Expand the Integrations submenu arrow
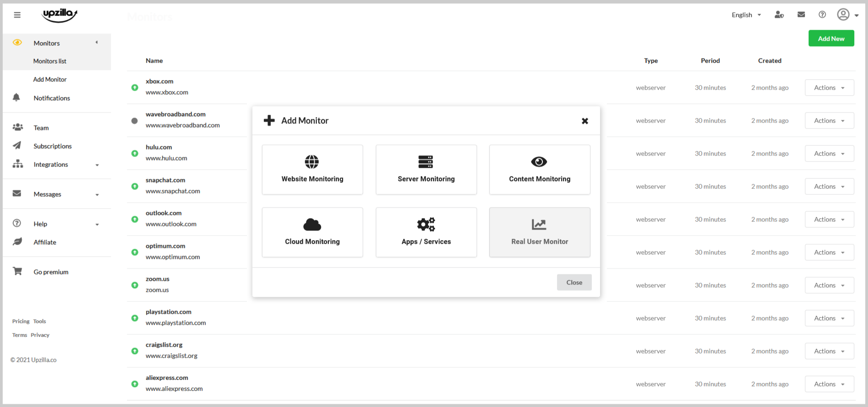Image resolution: width=868 pixels, height=407 pixels. point(97,165)
